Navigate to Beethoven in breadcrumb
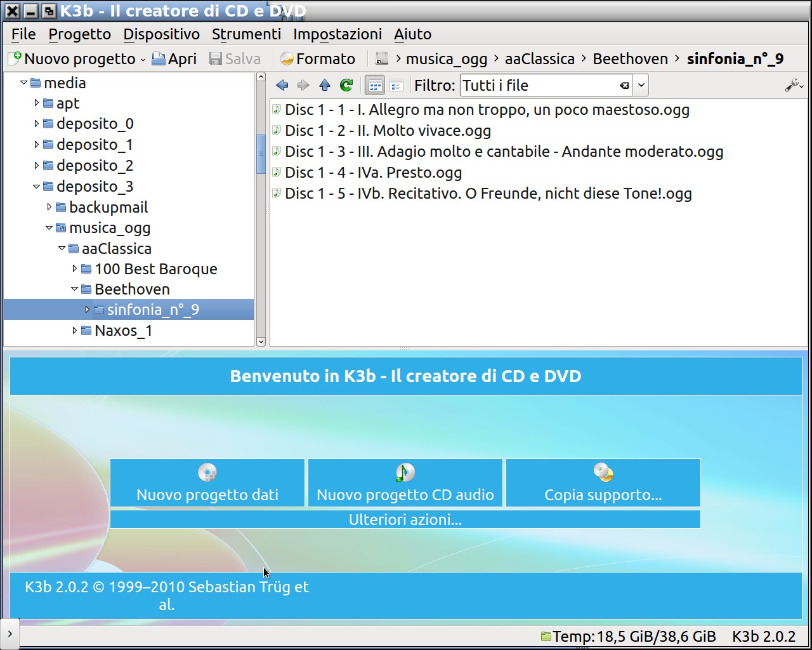 [631, 58]
